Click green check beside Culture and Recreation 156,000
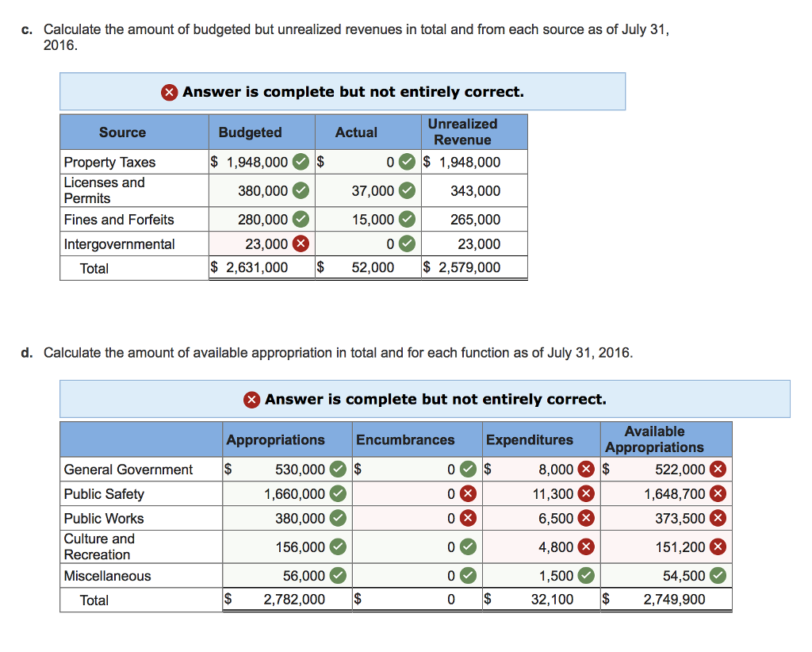812x652 pixels. point(338,547)
